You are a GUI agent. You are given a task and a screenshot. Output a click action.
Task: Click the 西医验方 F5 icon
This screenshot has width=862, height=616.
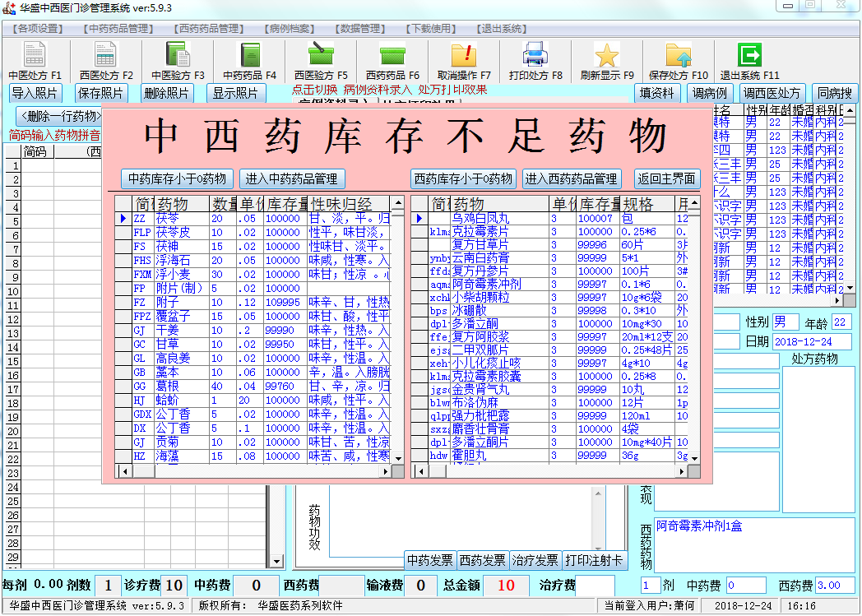point(321,60)
